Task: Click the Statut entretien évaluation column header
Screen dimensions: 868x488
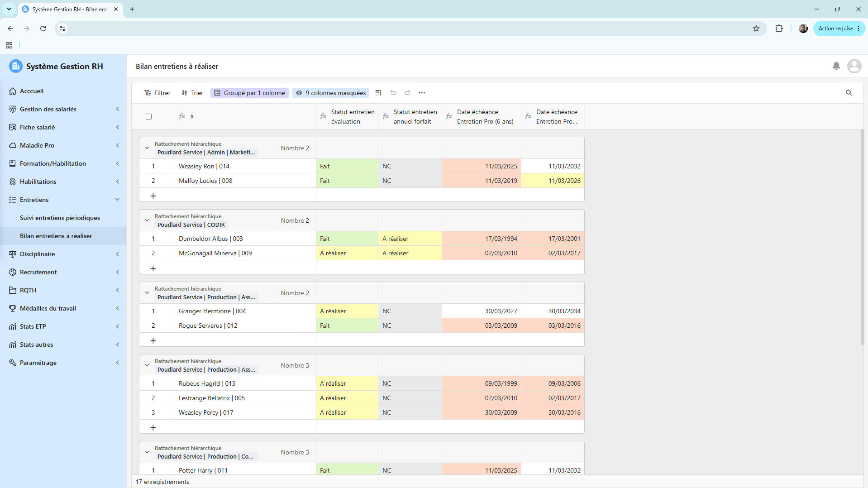Action: coord(348,116)
